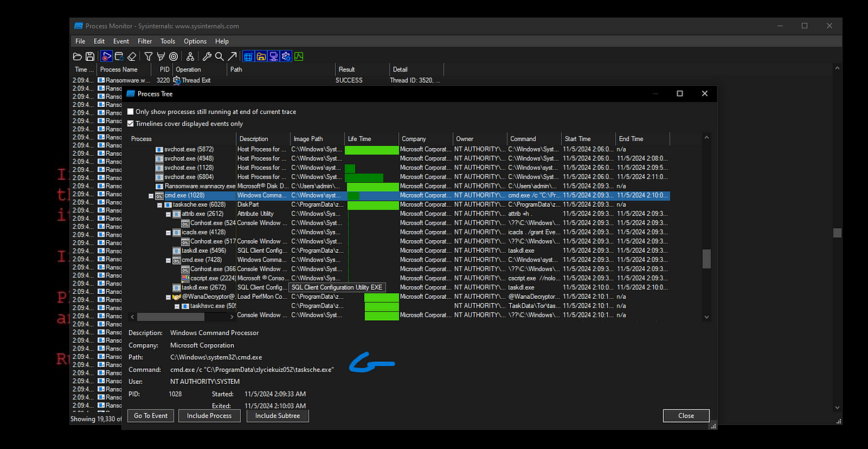The width and height of the screenshot is (868, 449).
Task: Select svchost.exe (5872) in the process tree
Action: pyautogui.click(x=187, y=149)
